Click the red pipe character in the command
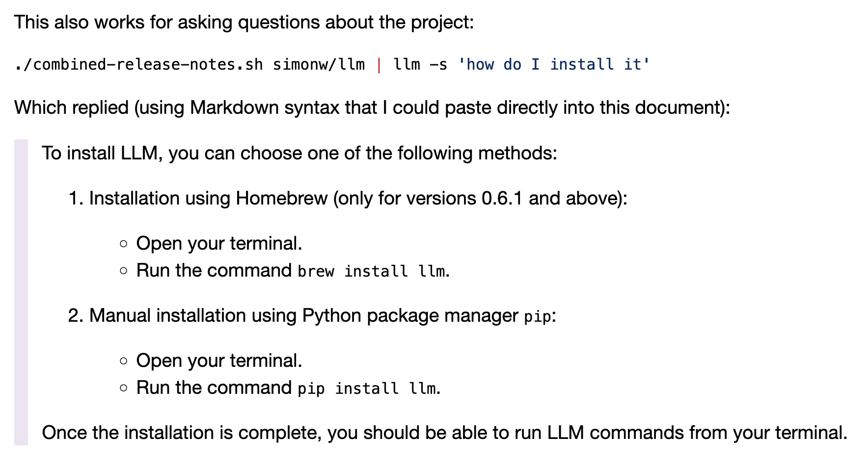Viewport: 868px width, 462px height. [x=379, y=65]
